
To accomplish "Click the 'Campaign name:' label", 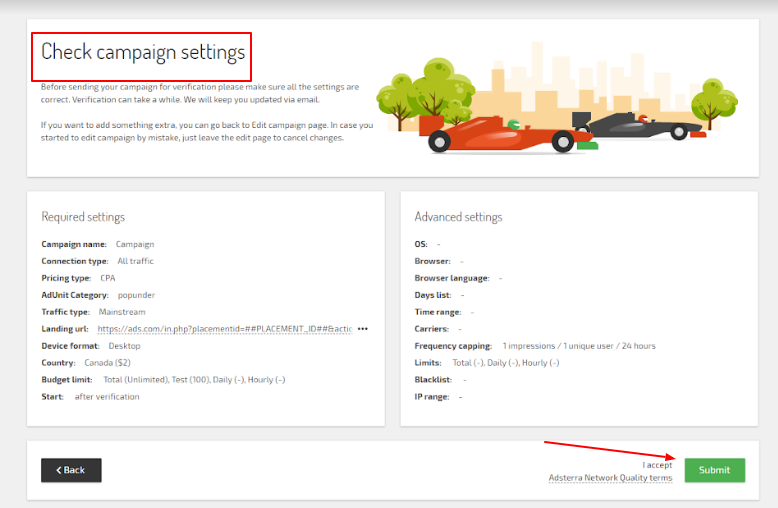I will [x=74, y=244].
